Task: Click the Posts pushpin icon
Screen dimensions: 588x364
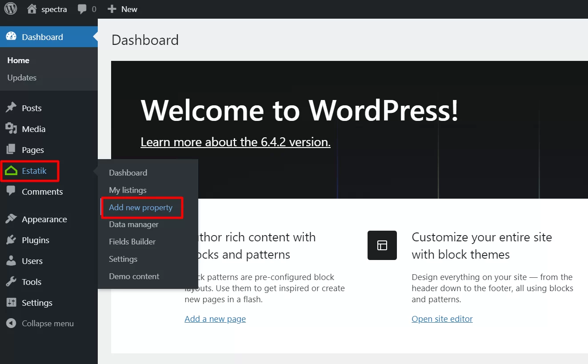Action: point(11,108)
